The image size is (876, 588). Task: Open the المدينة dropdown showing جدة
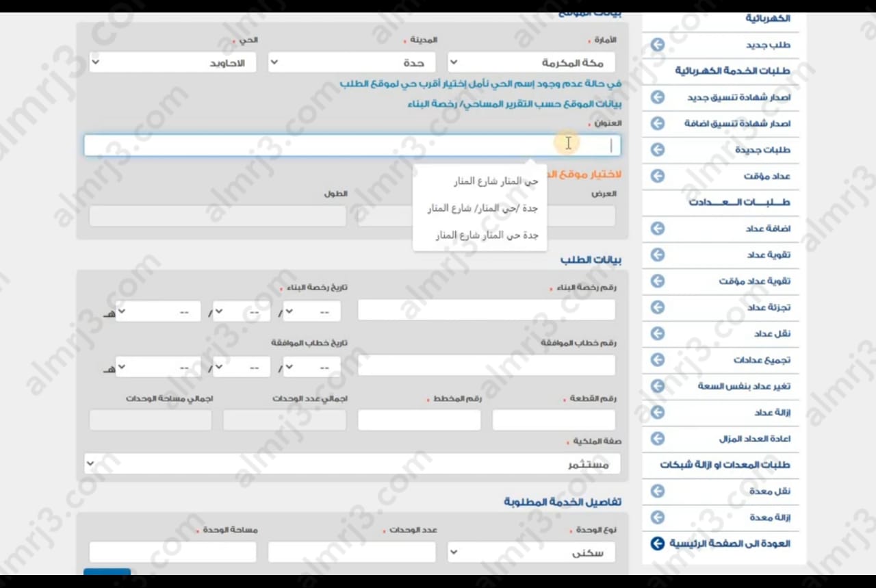point(352,63)
